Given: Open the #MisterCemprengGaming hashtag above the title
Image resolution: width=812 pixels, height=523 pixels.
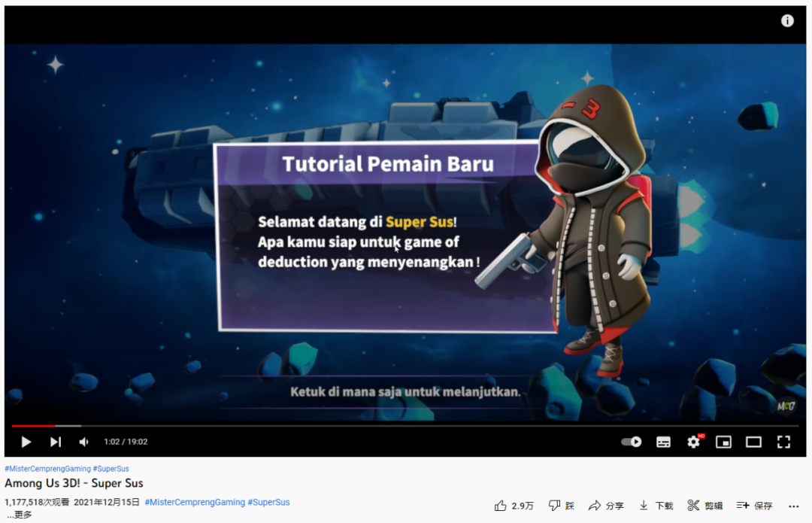Looking at the screenshot, I should pos(47,469).
